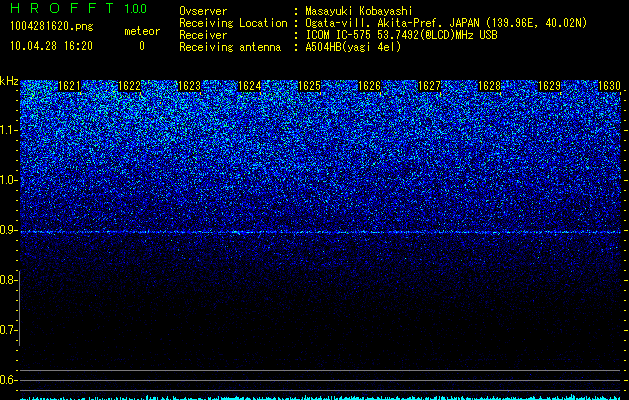Screen dimensions: 629x400
Task: Click the meteor count label
Action: pos(142,31)
